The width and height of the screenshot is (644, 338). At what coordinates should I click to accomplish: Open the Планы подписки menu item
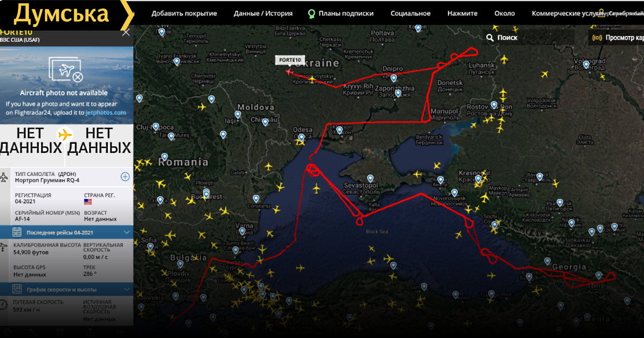click(x=341, y=13)
